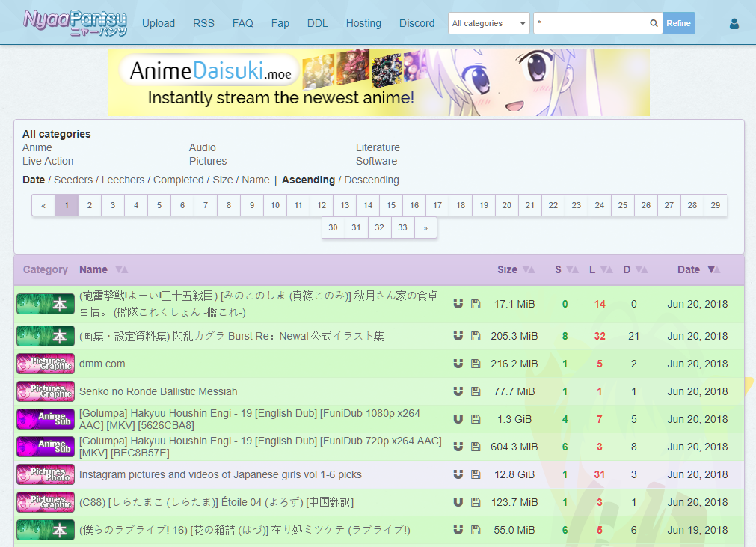756x547 pixels.
Task: Filter by the Software category
Action: coord(376,161)
